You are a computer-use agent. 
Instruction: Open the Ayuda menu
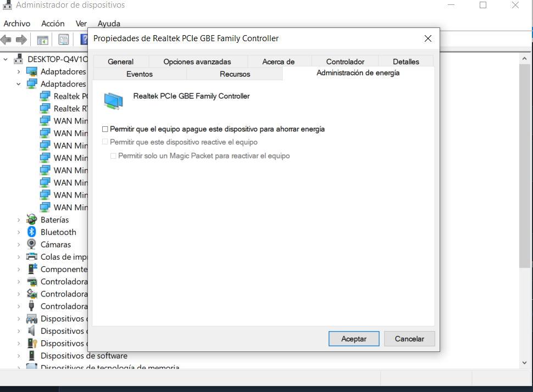point(109,24)
